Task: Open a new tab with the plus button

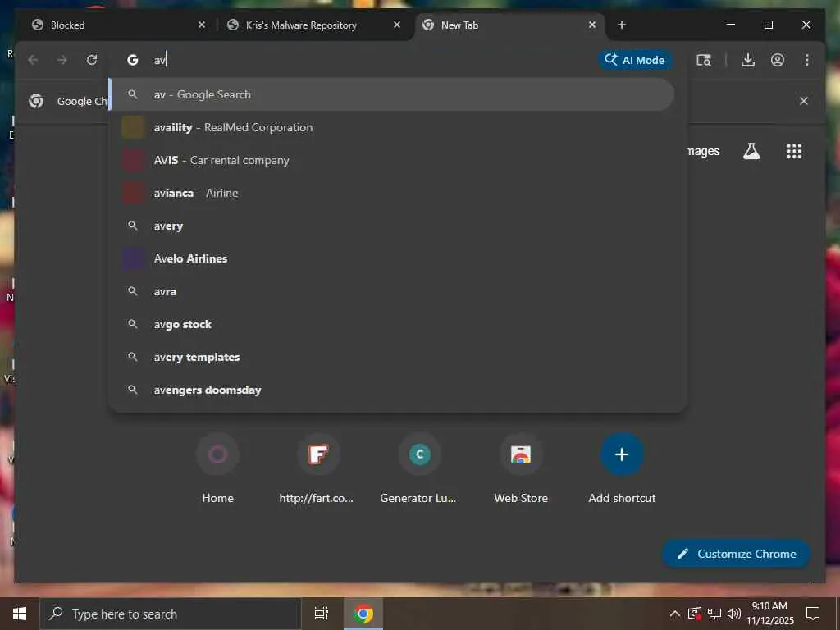Action: (622, 25)
